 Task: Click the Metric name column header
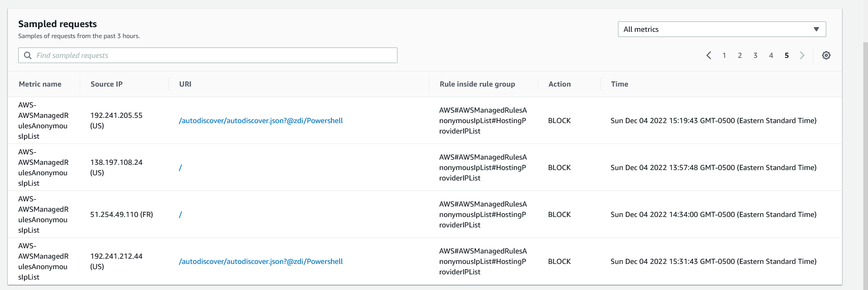tap(40, 84)
